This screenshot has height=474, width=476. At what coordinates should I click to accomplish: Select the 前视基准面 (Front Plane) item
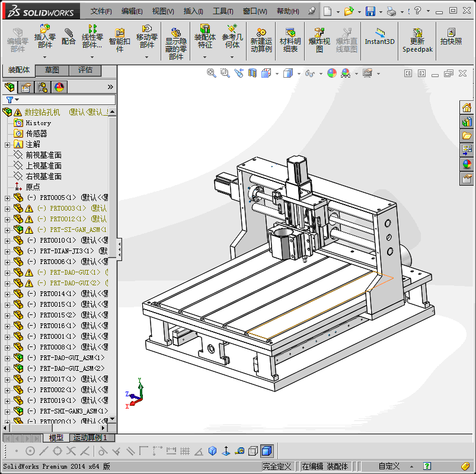(43, 155)
